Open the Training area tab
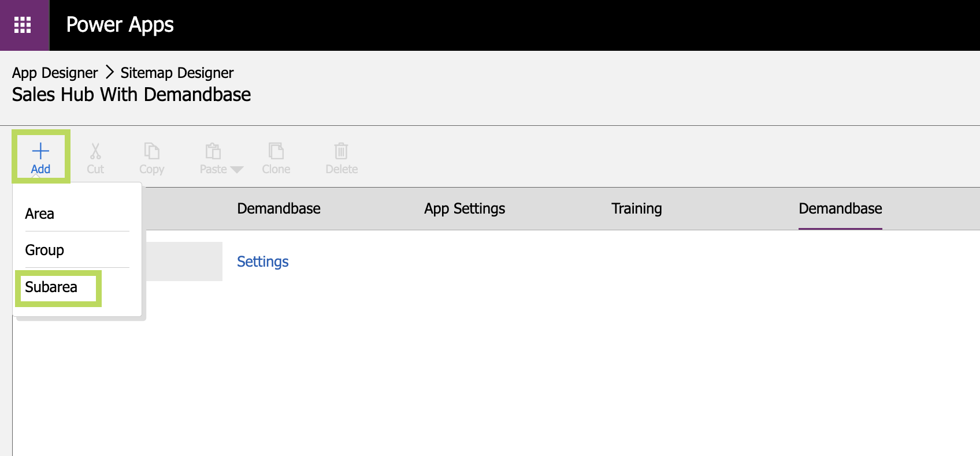Viewport: 980px width, 456px height. click(x=637, y=208)
